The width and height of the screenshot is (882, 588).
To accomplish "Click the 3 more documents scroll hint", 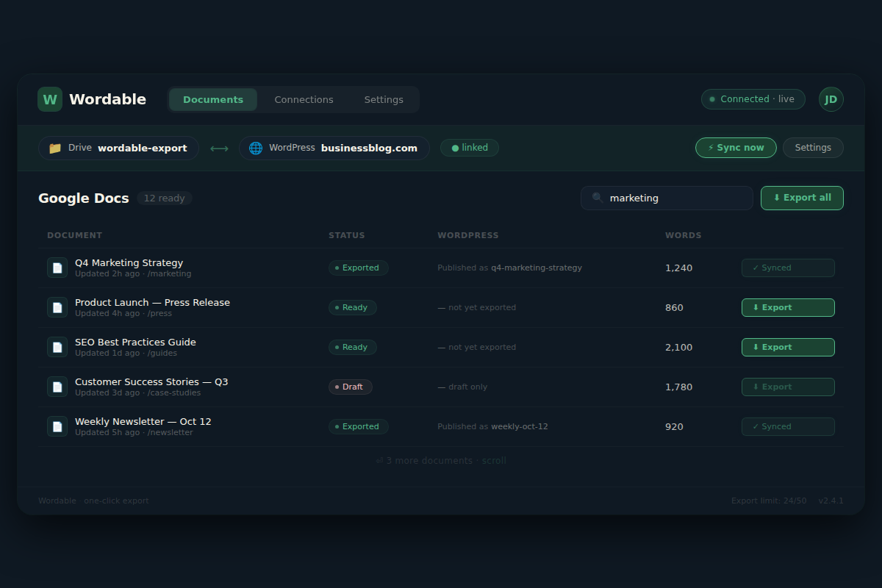I will [441, 461].
